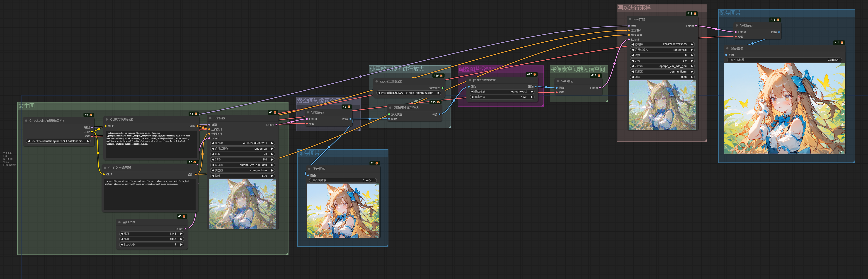Click the 像素数量 1.50 value slider
This screenshot has height=279, width=868.
pos(502,97)
